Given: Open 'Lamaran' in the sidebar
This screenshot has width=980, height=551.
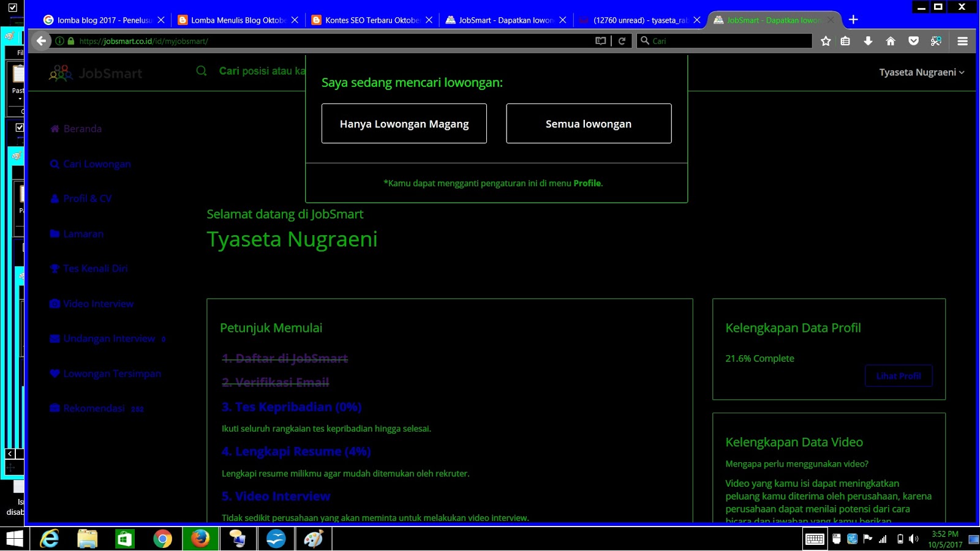Looking at the screenshot, I should coord(83,234).
